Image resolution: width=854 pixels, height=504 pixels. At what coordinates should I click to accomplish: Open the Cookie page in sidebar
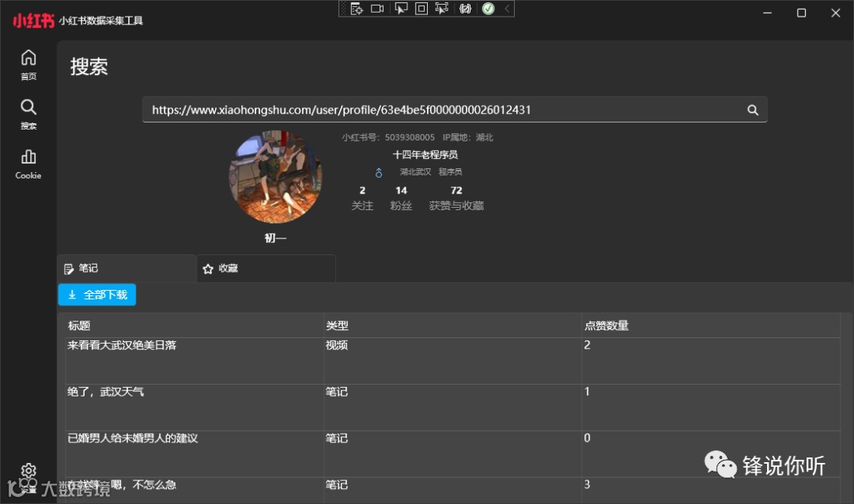pyautogui.click(x=28, y=164)
